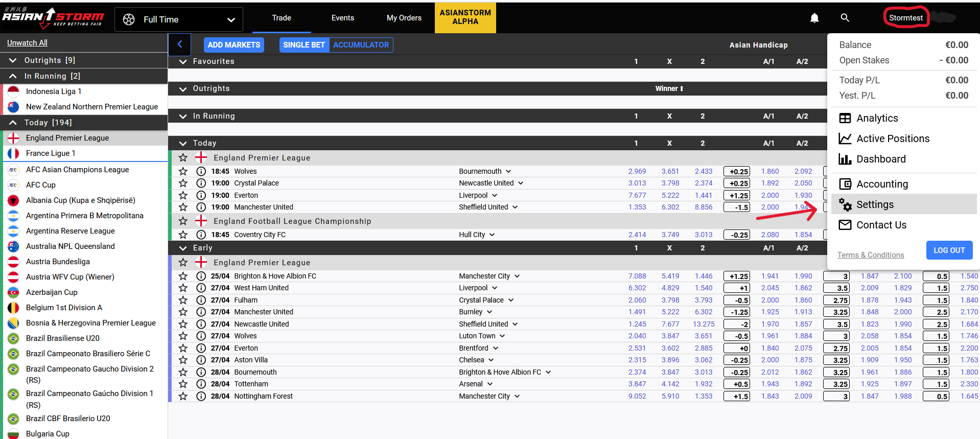Click the Indonesia flag beside Indonesia Liga 1

[x=13, y=91]
